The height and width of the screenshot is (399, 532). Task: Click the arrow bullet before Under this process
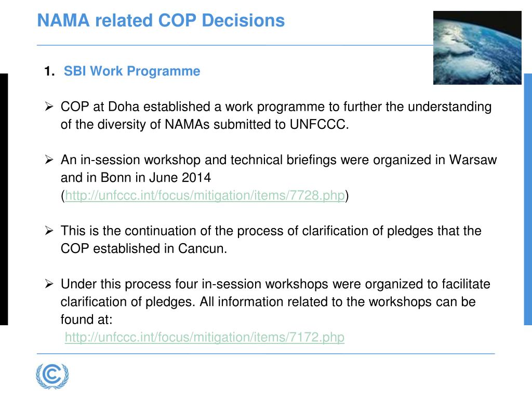(49, 284)
